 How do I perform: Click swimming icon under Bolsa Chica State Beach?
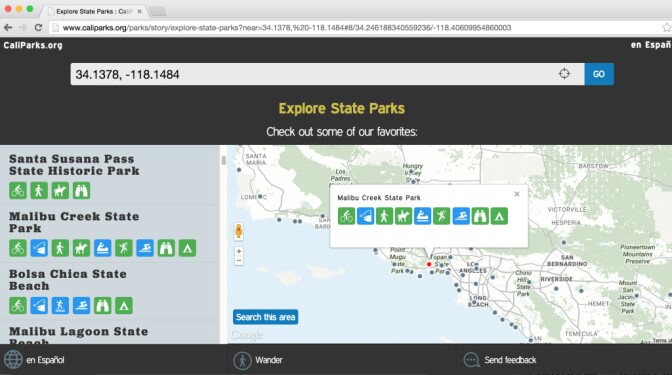click(x=81, y=306)
